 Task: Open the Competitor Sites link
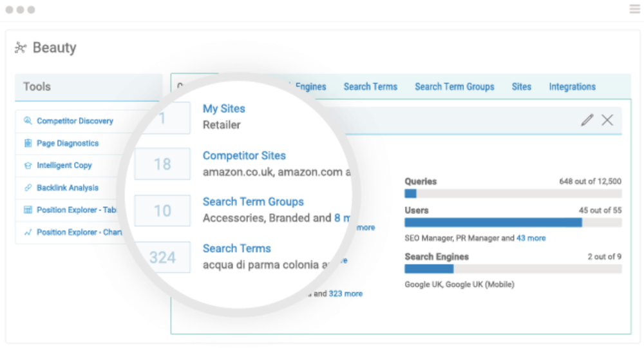pos(244,155)
